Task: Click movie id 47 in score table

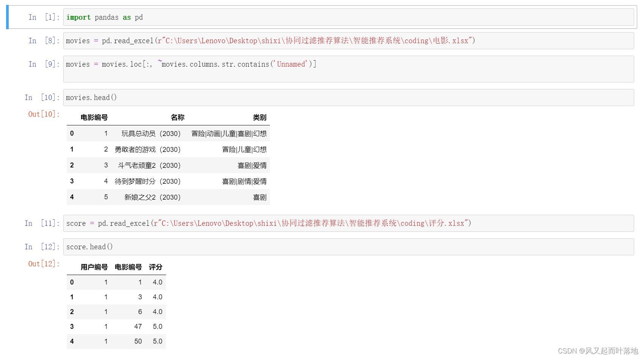Action: coord(138,327)
